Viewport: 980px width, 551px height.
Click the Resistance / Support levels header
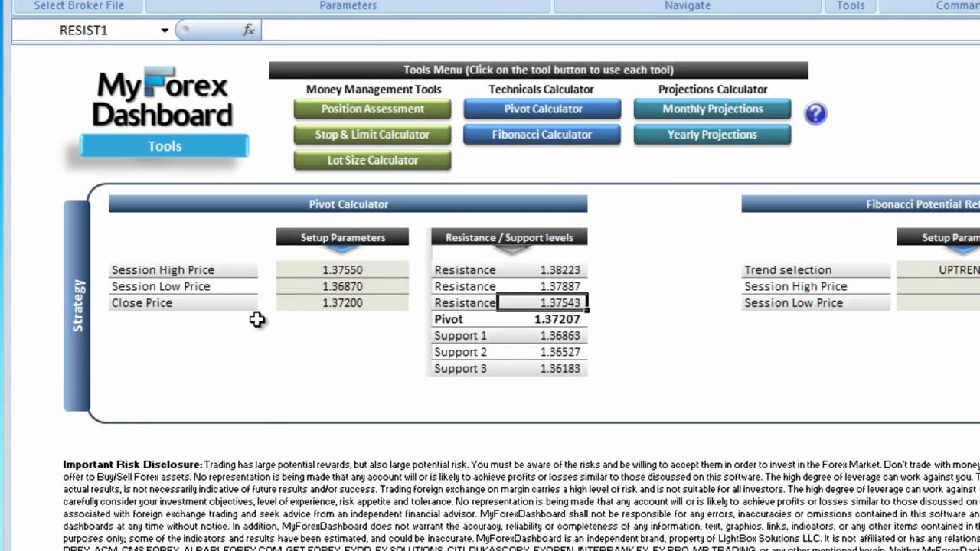point(509,237)
